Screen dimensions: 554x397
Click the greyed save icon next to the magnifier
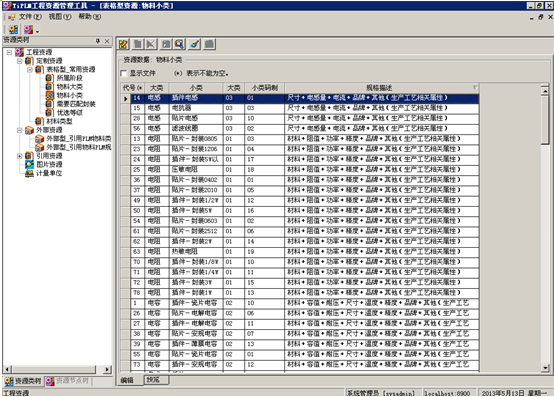click(x=166, y=44)
